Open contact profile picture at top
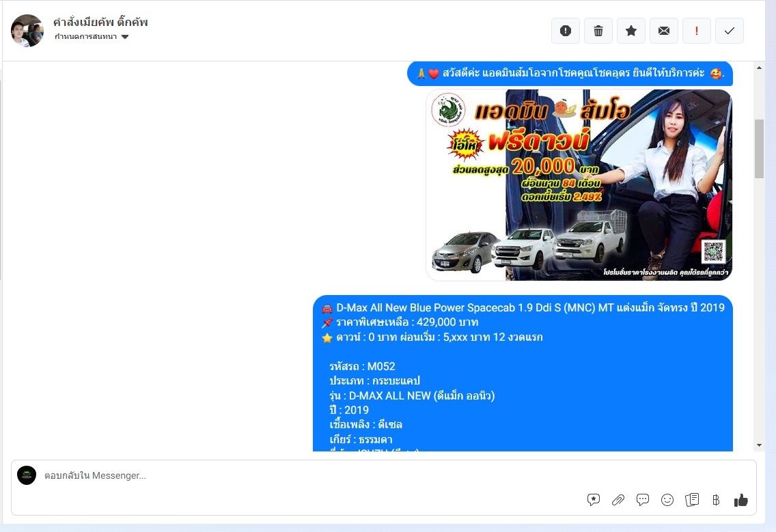This screenshot has width=776, height=532. [x=27, y=31]
